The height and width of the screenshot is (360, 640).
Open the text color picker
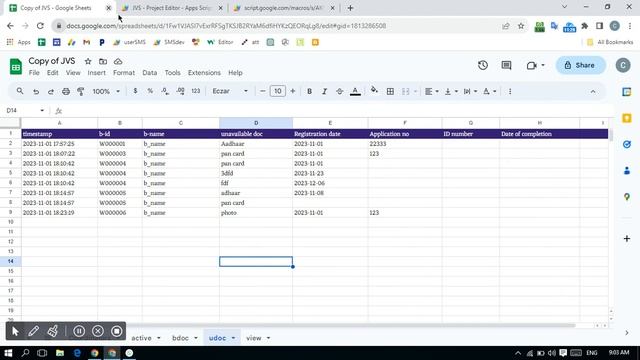pyautogui.click(x=355, y=91)
